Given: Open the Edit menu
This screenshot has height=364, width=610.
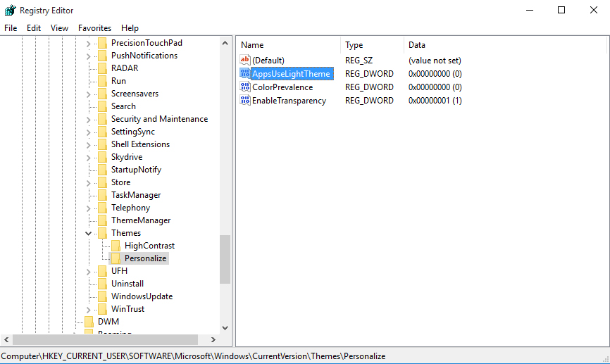Looking at the screenshot, I should [x=34, y=28].
